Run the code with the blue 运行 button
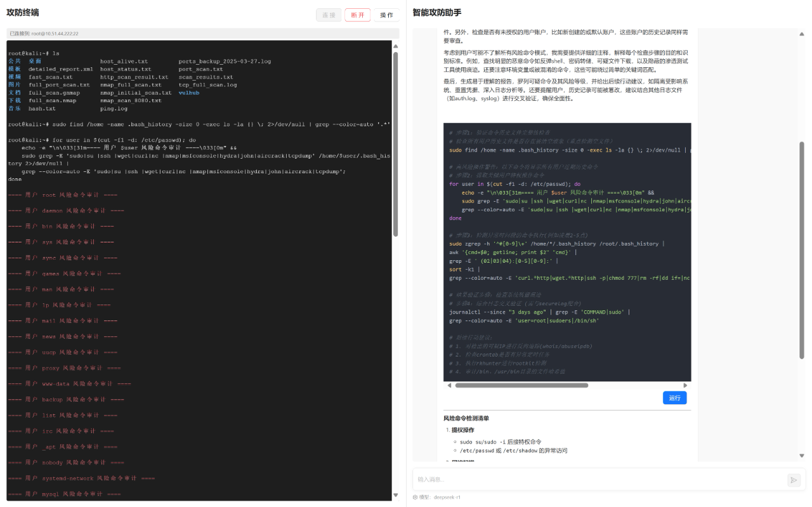Image resolution: width=812 pixels, height=507 pixels. tap(674, 398)
